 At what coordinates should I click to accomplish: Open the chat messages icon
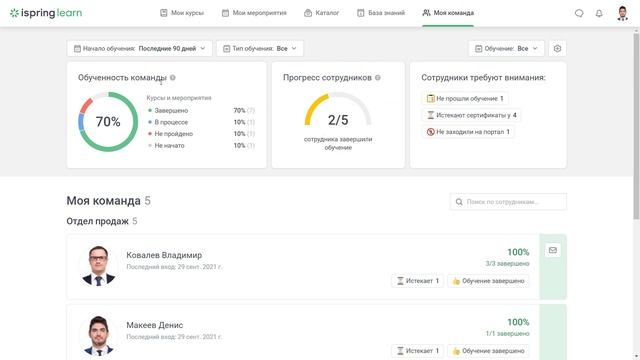[579, 13]
